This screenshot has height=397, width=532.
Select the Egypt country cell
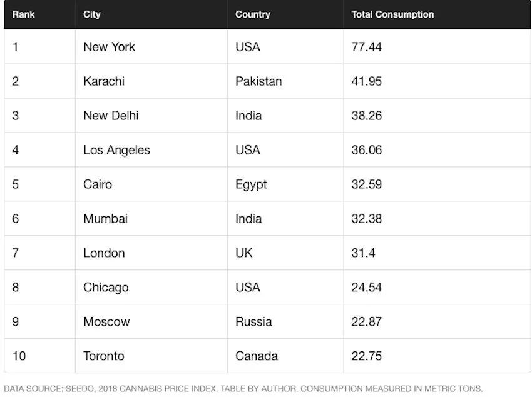(251, 184)
